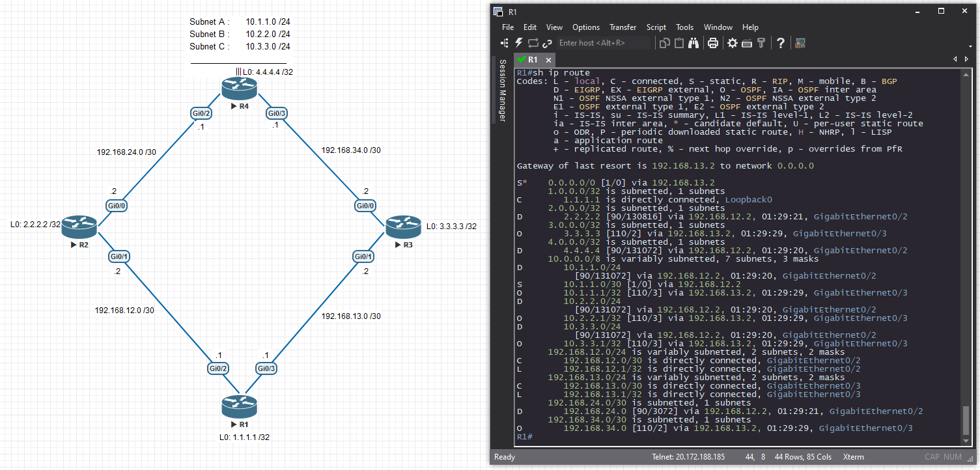This screenshot has height=470, width=980.
Task: Click the Reconnect session icon
Action: (533, 43)
